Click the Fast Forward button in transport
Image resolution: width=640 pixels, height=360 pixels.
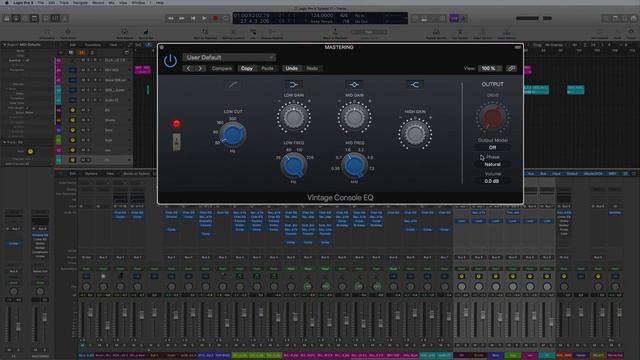(182, 18)
